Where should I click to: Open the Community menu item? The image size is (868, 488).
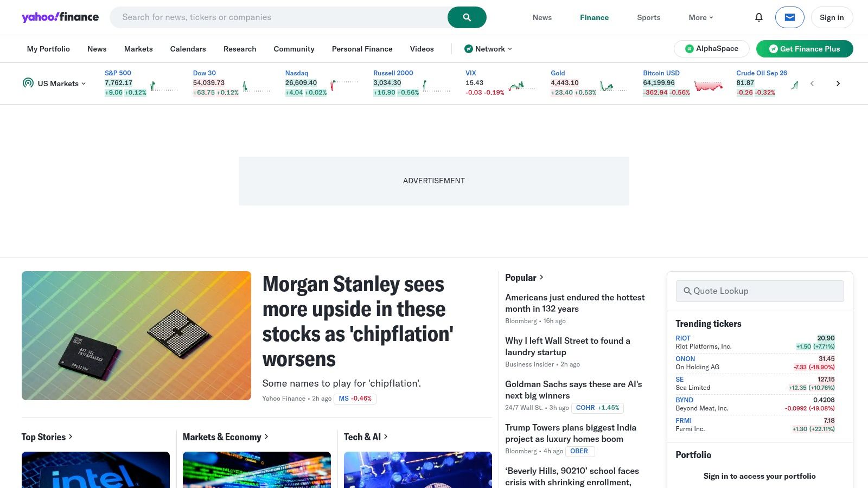click(294, 49)
